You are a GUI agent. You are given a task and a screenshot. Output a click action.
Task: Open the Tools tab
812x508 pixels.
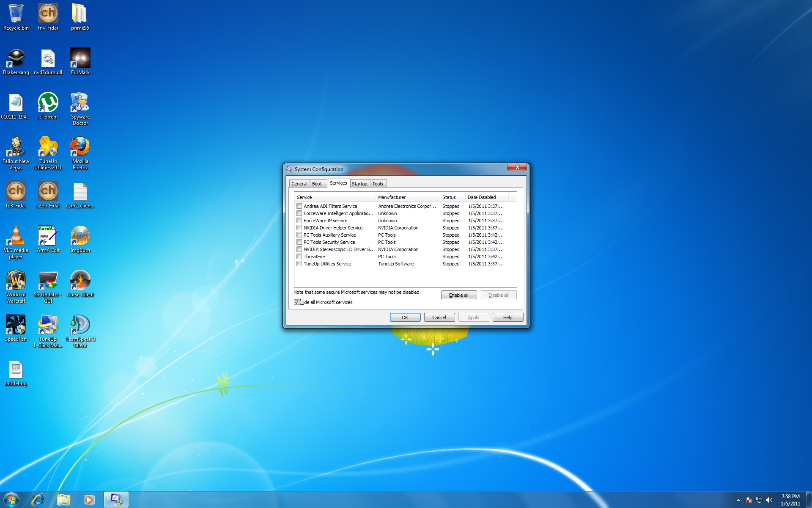378,184
